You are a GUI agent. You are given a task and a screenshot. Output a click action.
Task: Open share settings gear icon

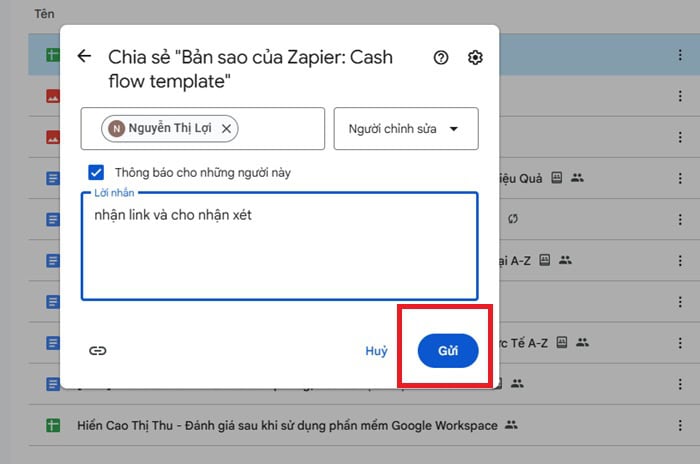(476, 58)
